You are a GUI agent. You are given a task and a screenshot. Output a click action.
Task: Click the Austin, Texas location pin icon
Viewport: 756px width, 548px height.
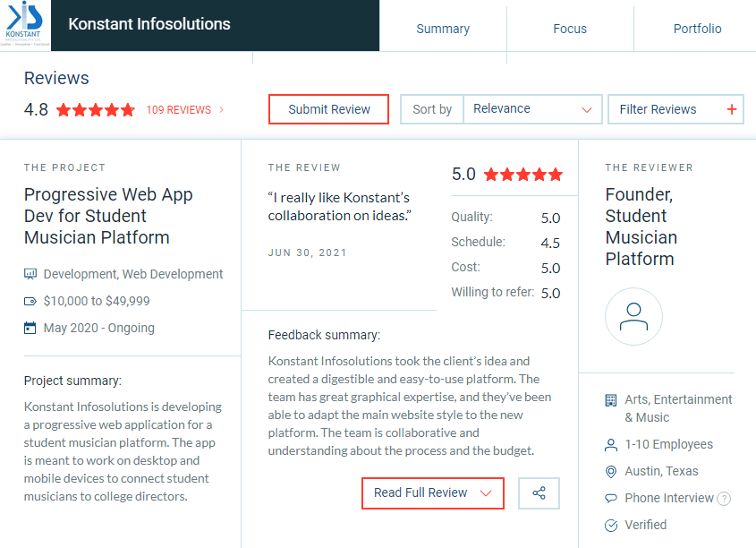[611, 471]
